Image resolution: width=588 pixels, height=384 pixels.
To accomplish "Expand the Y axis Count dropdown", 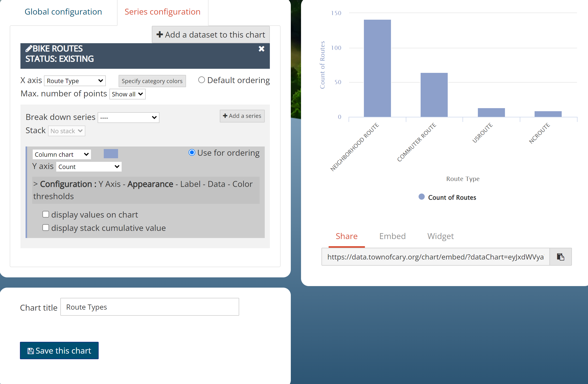I will (89, 167).
